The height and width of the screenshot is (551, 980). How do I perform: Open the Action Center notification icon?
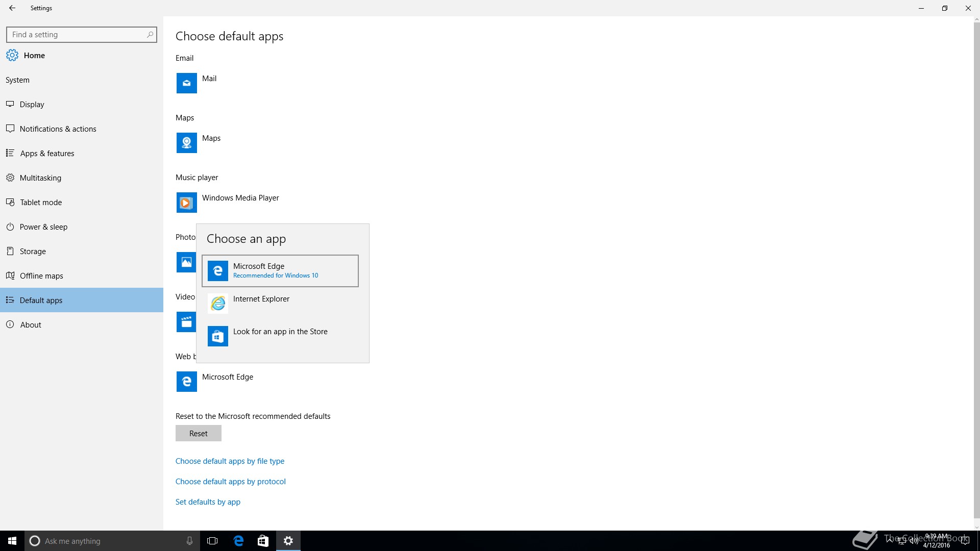965,541
